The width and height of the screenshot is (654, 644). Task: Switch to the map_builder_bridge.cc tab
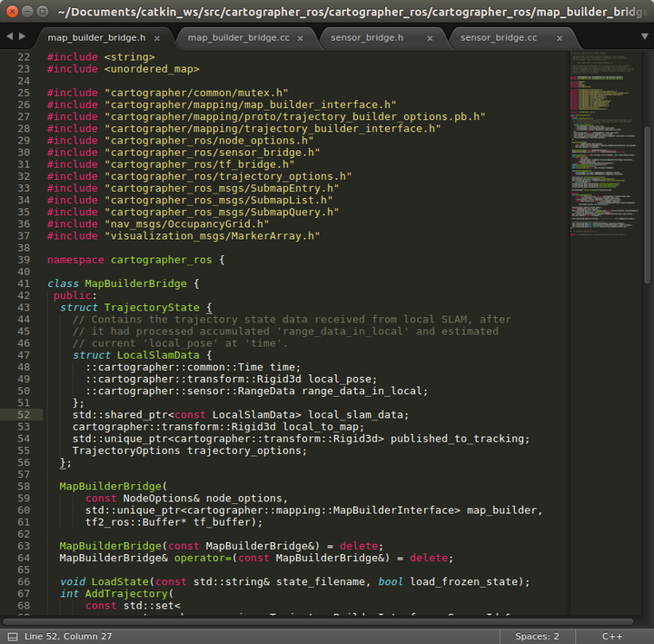[x=238, y=38]
